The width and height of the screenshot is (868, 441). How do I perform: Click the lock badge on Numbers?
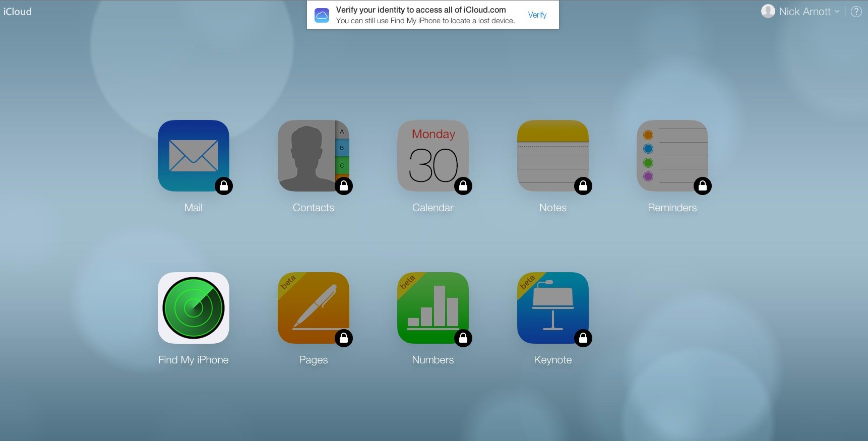[463, 338]
